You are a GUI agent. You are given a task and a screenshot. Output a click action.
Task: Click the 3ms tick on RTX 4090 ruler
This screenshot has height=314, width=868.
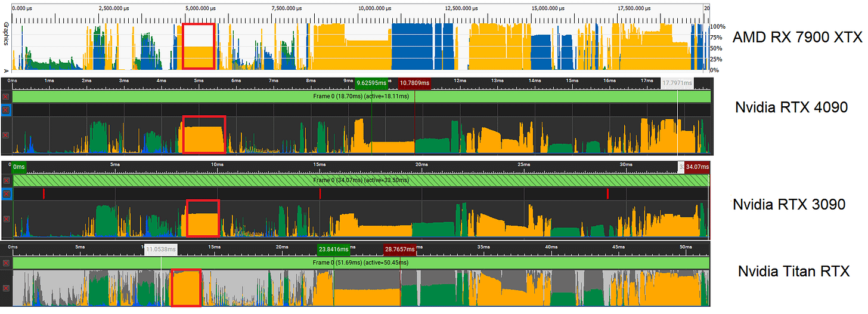[x=124, y=81]
